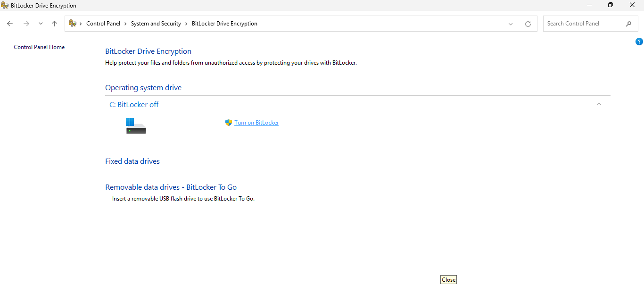Click Turn on BitLocker link
This screenshot has width=644, height=286.
pyautogui.click(x=256, y=123)
